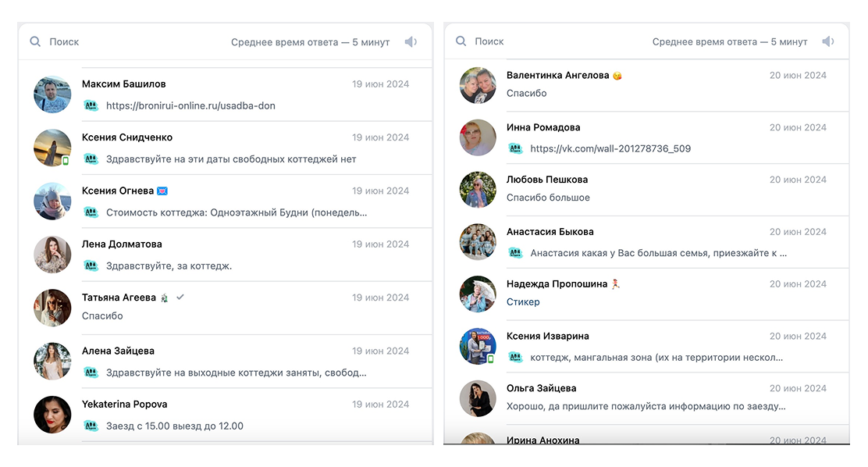
Task: Click the read checkmark next to Татьяна Агеева
Action: pyautogui.click(x=180, y=298)
